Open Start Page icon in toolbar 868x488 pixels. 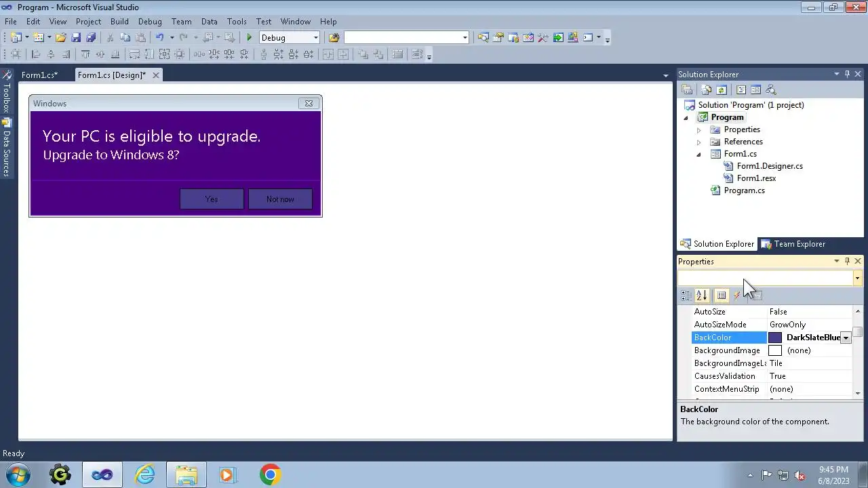(557, 38)
